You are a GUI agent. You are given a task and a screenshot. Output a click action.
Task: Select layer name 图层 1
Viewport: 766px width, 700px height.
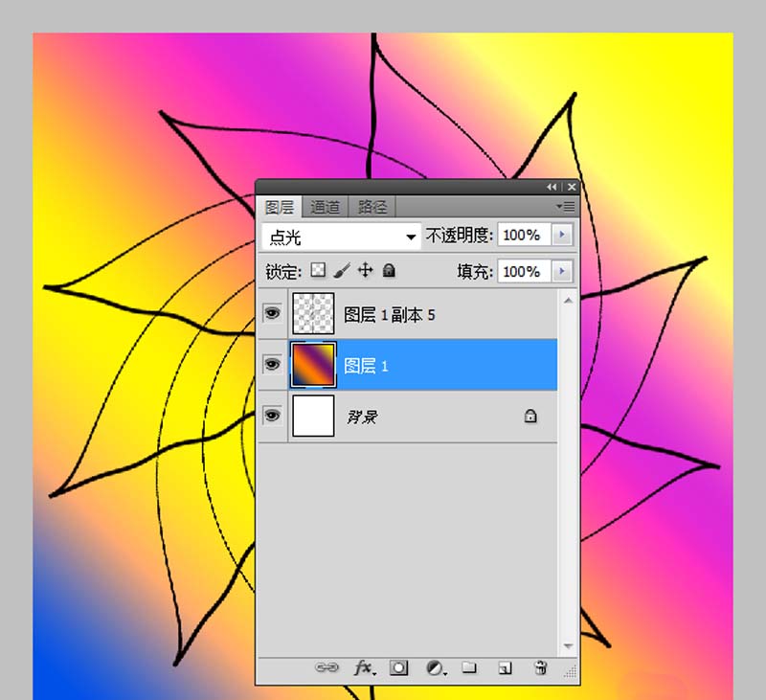[x=366, y=366]
